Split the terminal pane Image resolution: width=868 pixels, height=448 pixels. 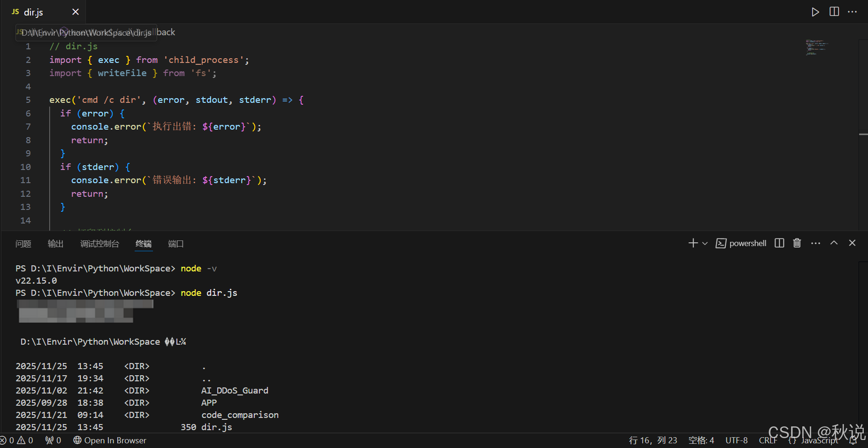(x=779, y=243)
